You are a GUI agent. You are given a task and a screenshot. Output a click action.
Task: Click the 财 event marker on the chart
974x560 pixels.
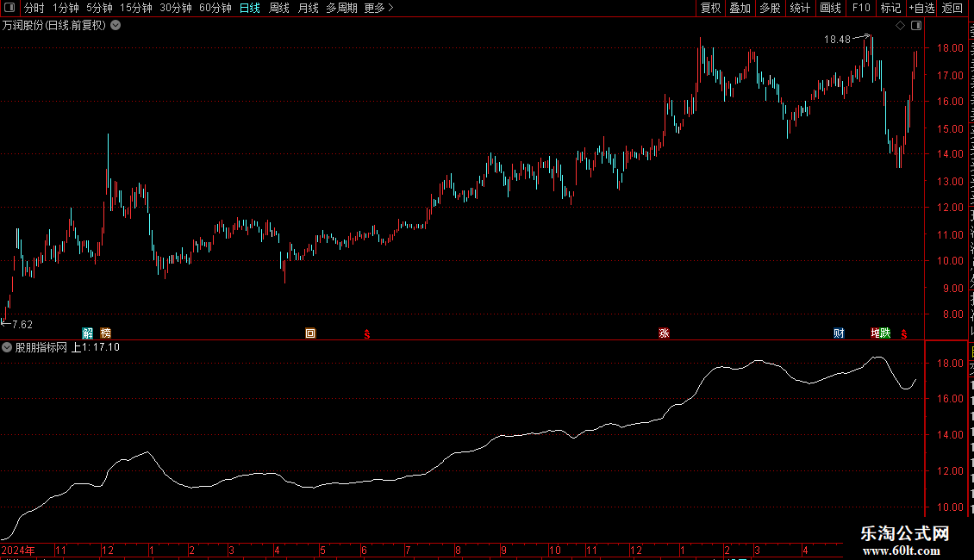tap(840, 333)
